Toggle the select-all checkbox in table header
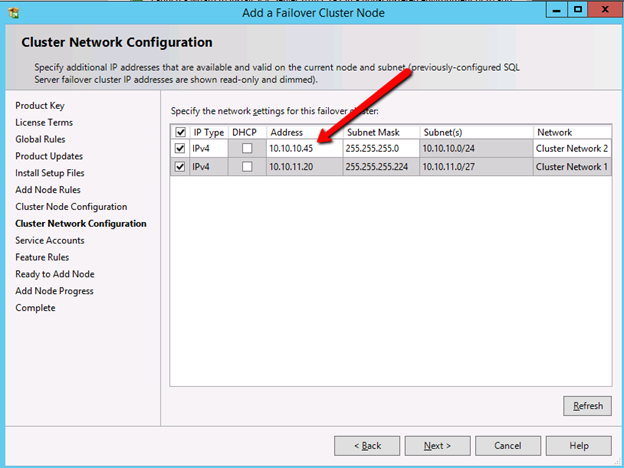 (180, 132)
